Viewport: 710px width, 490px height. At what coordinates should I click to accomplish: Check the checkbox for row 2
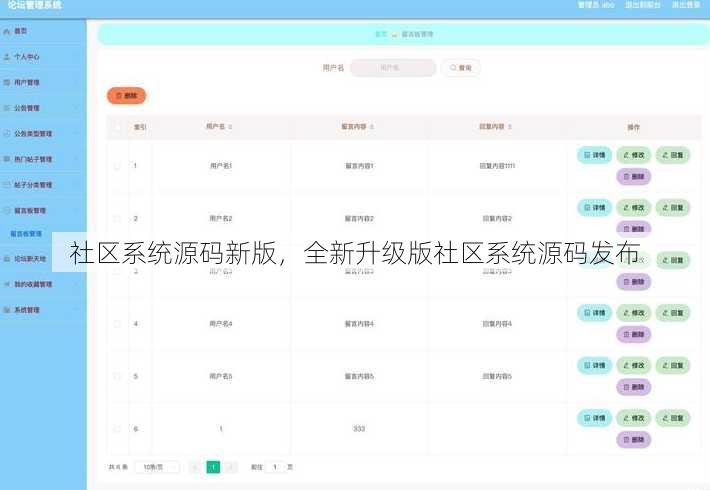[117, 219]
